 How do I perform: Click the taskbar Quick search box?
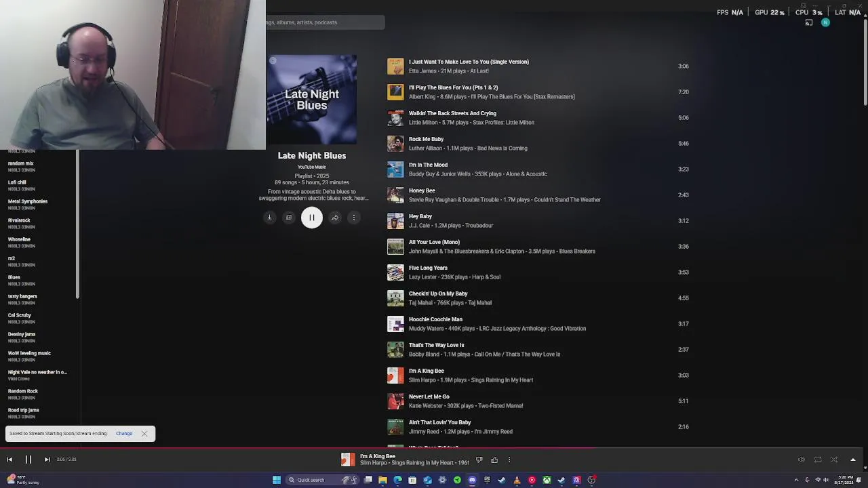pos(321,480)
